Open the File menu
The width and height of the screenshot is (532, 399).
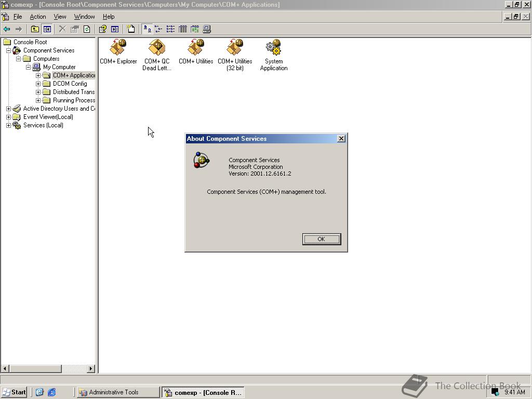[x=18, y=17]
